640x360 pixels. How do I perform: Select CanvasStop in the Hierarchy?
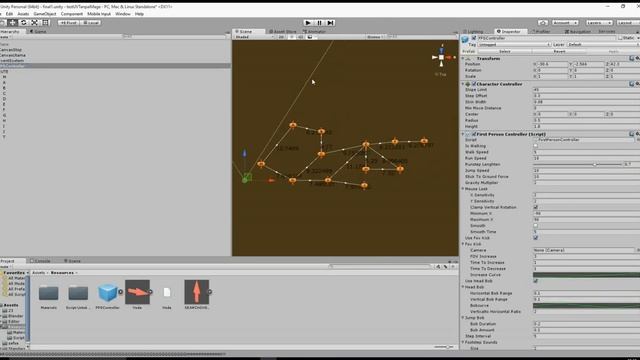(x=11, y=50)
